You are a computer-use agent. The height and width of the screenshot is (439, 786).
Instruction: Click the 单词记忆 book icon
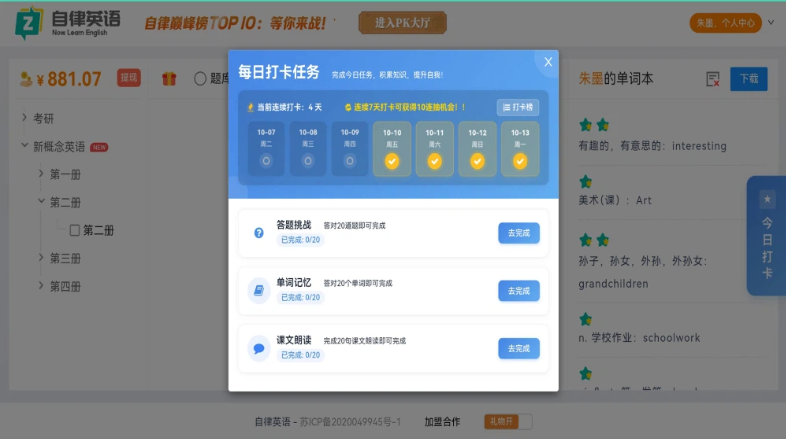259,291
